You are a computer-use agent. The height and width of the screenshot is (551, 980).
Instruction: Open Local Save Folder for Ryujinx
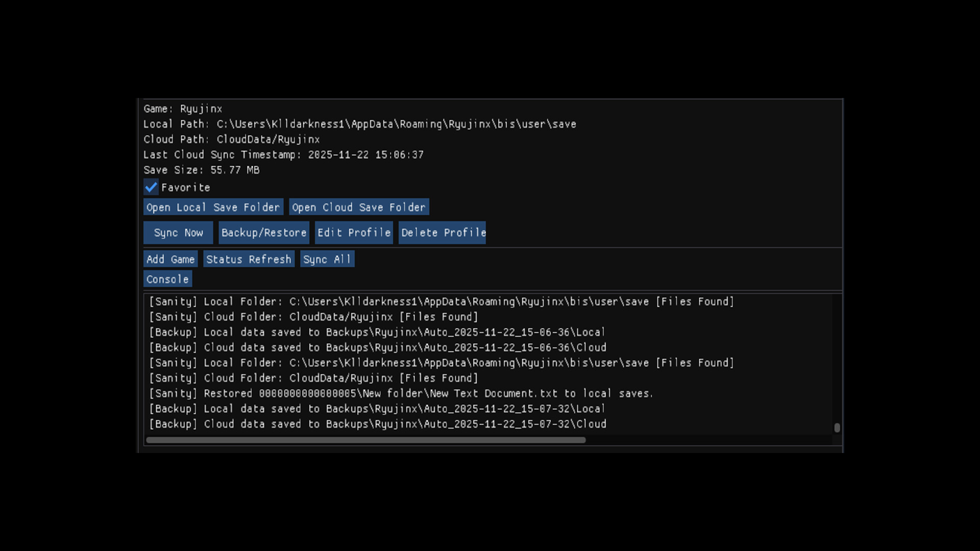pyautogui.click(x=213, y=207)
